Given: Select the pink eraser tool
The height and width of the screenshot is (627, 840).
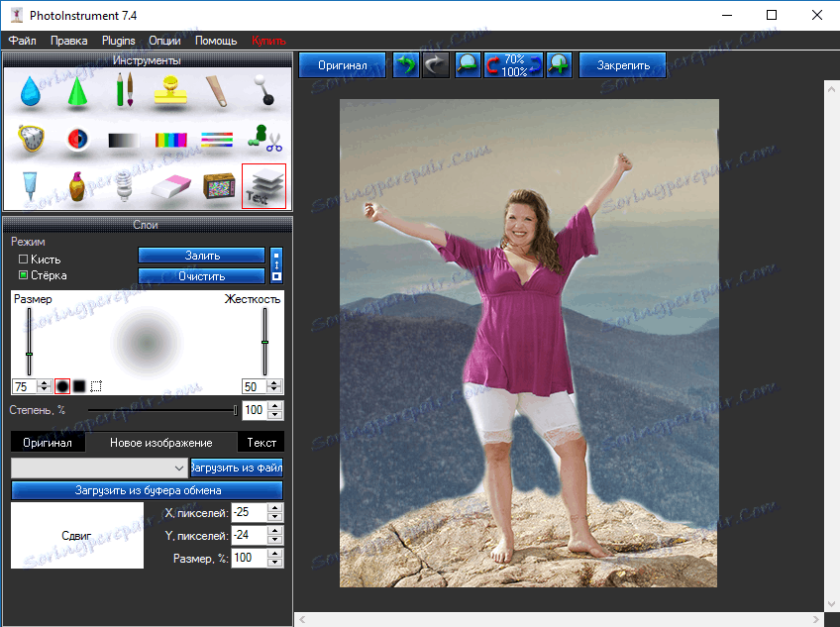Looking at the screenshot, I should (x=170, y=186).
